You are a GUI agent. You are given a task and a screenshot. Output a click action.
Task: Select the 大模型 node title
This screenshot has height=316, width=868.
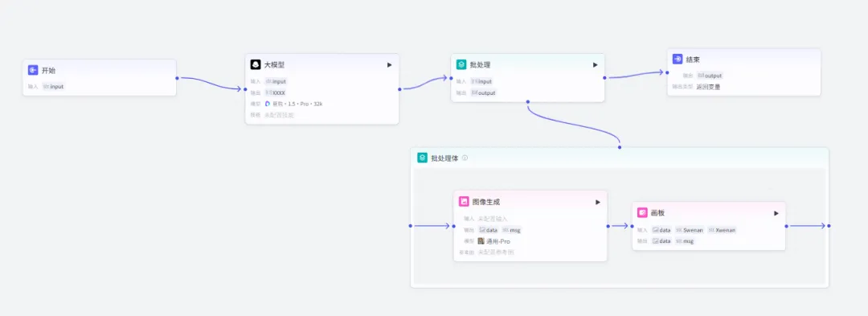(x=275, y=65)
